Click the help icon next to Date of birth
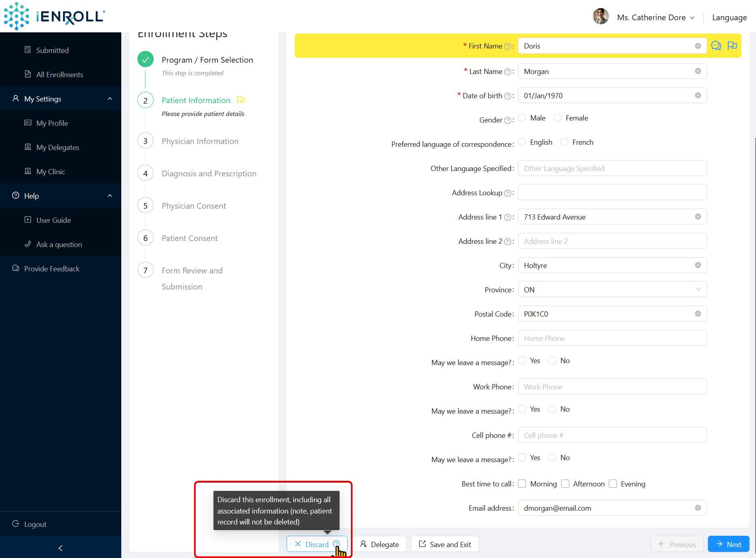This screenshot has height=558, width=756. pyautogui.click(x=507, y=96)
